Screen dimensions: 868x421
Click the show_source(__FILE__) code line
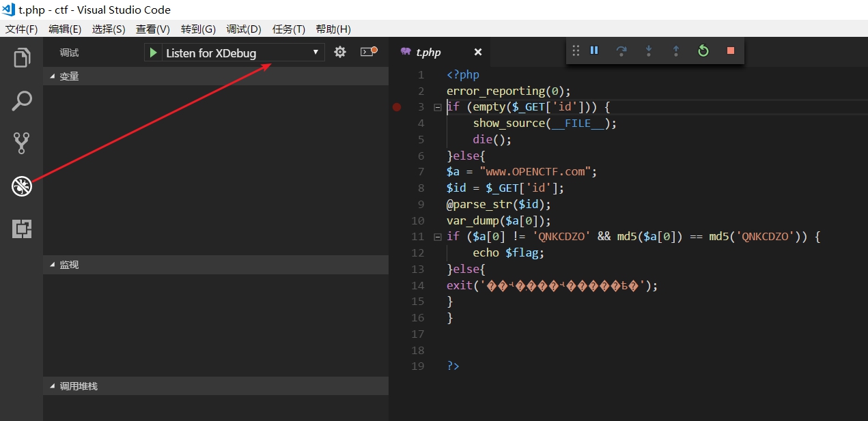tap(544, 124)
